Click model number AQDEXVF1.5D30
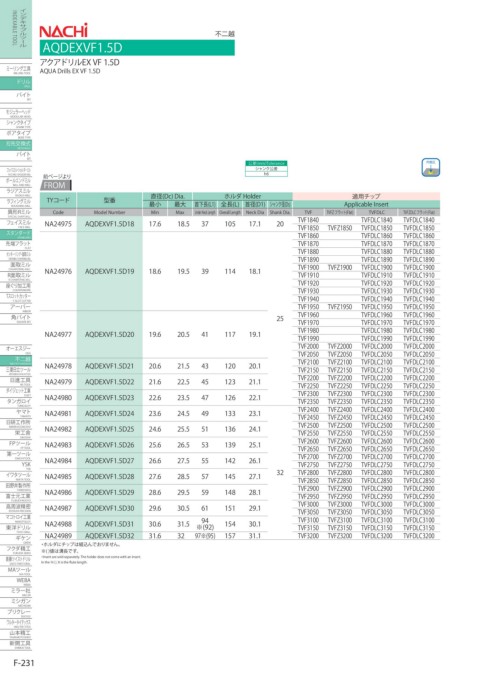 [x=110, y=508]
